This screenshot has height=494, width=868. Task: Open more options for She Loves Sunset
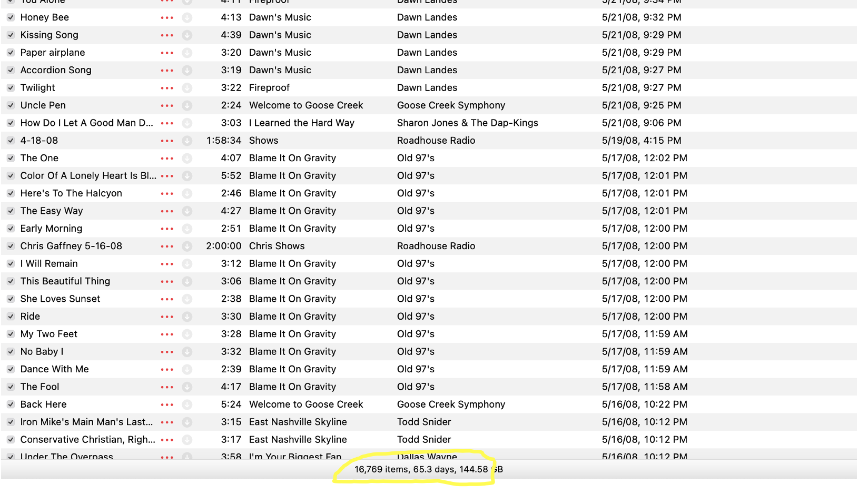point(167,299)
